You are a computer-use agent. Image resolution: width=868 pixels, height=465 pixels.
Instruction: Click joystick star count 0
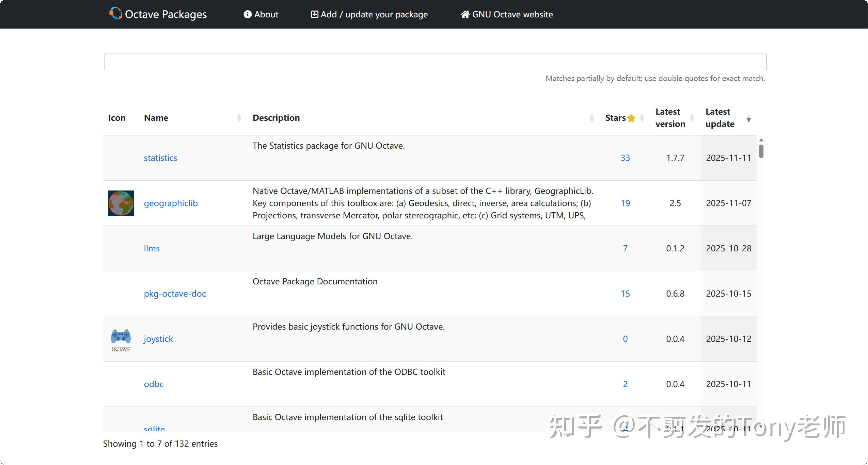click(625, 339)
